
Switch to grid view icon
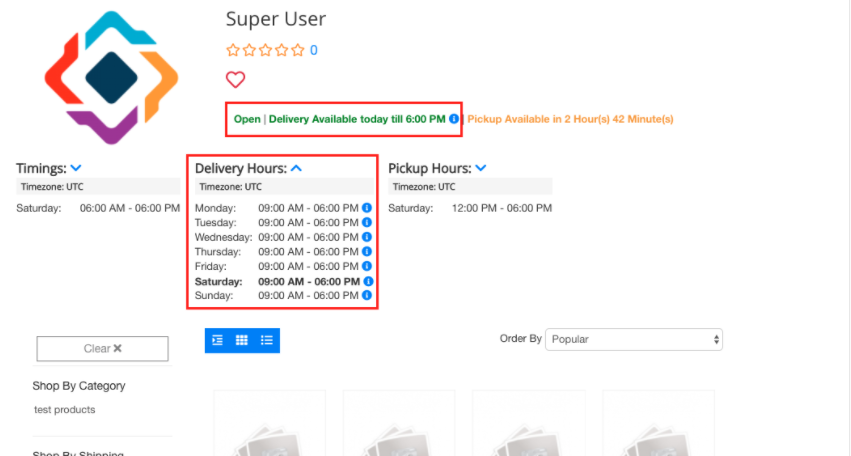[x=242, y=340]
